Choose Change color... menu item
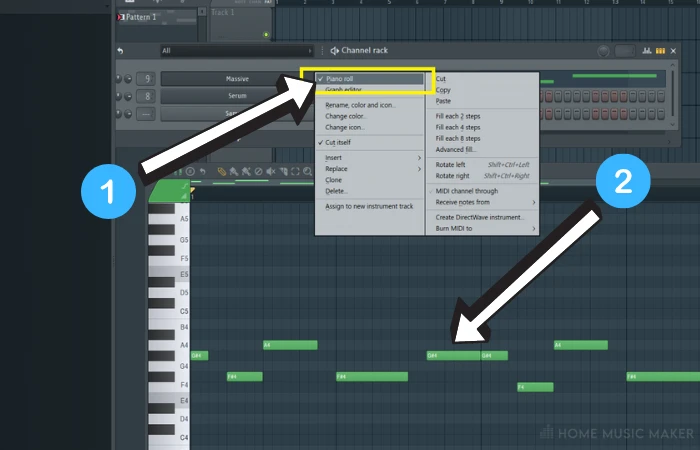700x450 pixels. click(370, 116)
